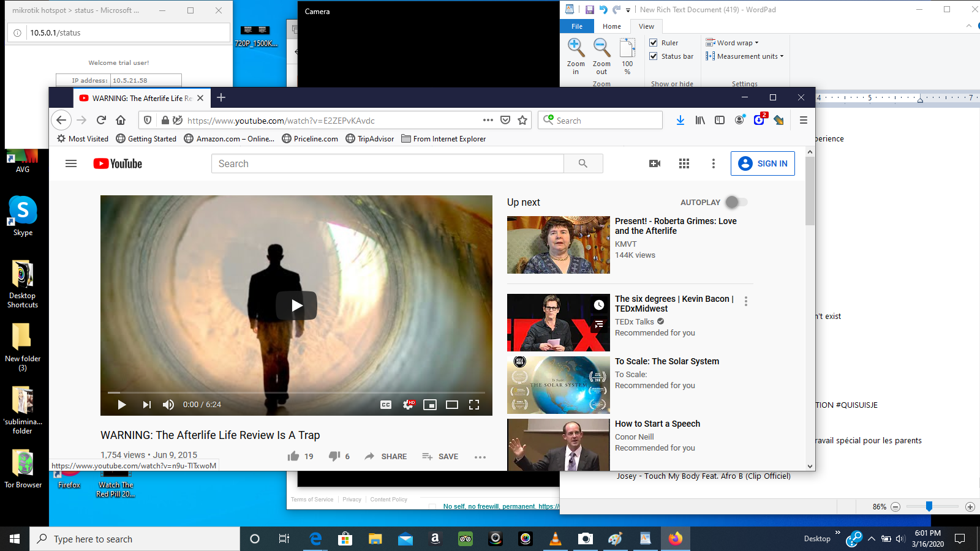The height and width of the screenshot is (551, 980).
Task: Toggle subtitles with the CC button
Action: [386, 405]
